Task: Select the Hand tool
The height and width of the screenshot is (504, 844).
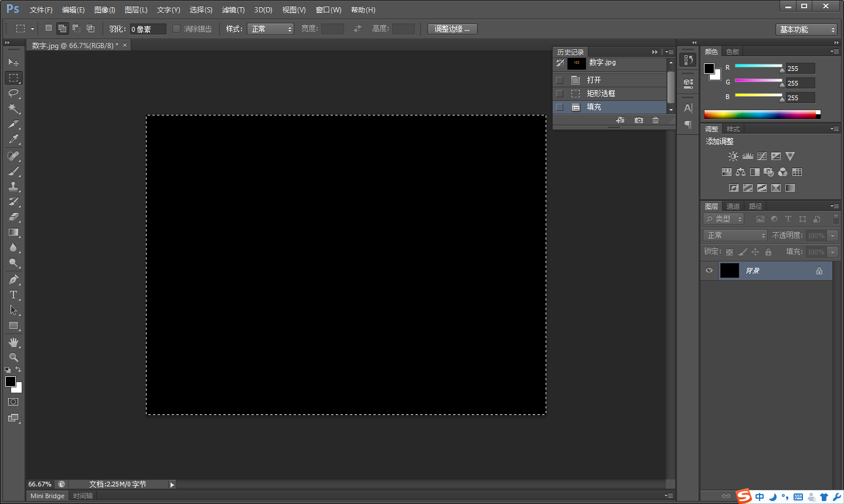Action: tap(13, 342)
